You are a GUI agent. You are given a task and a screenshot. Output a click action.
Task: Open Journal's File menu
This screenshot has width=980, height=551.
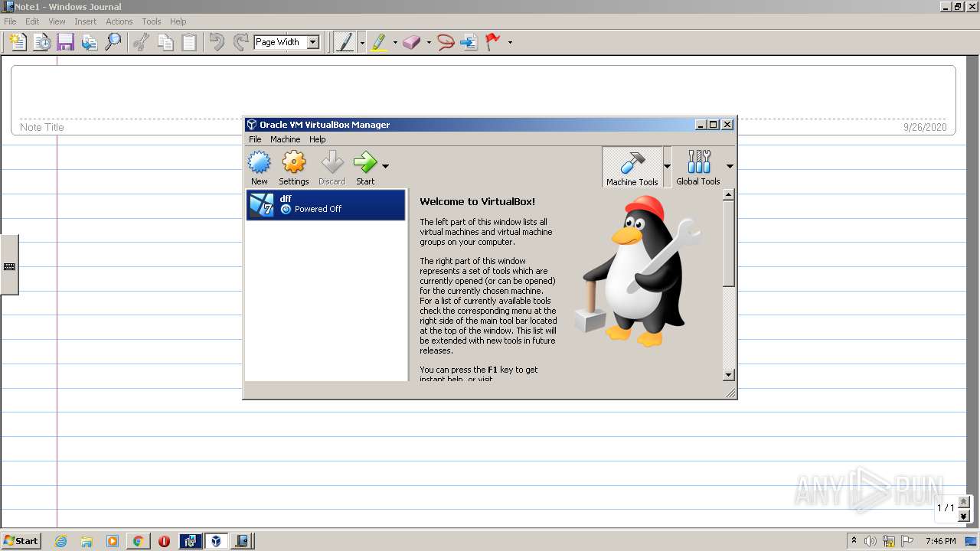[10, 21]
